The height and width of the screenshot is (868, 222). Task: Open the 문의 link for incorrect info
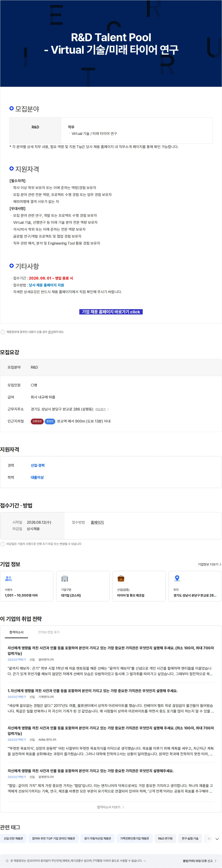(50, 332)
